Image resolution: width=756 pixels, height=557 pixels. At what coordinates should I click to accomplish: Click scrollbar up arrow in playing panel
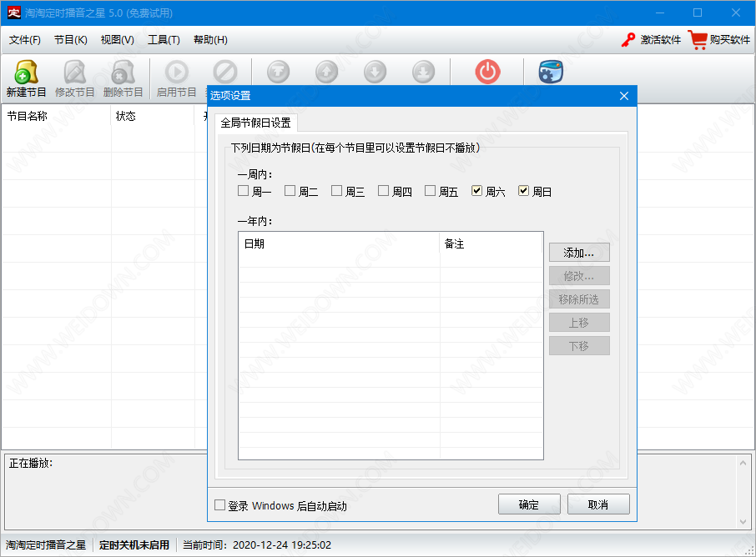[x=743, y=463]
